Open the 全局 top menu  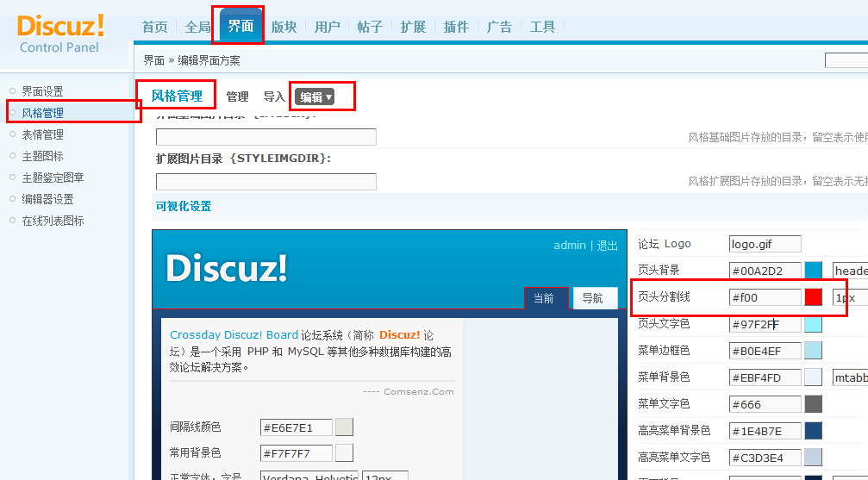pos(197,27)
